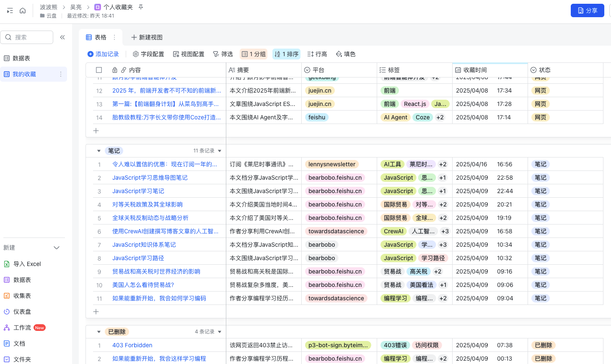Click the 搜索 search field
This screenshot has width=611, height=364.
(x=28, y=37)
